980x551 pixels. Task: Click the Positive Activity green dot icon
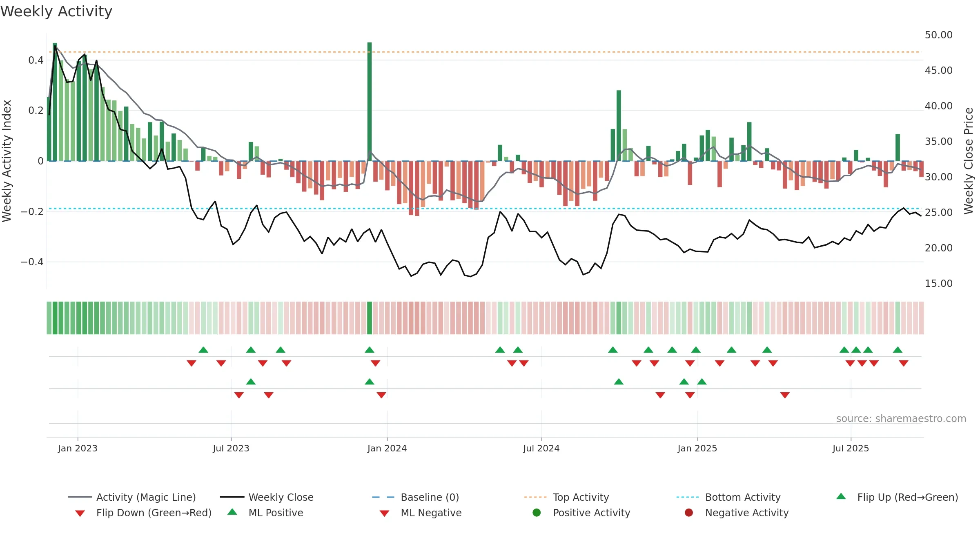(x=537, y=513)
